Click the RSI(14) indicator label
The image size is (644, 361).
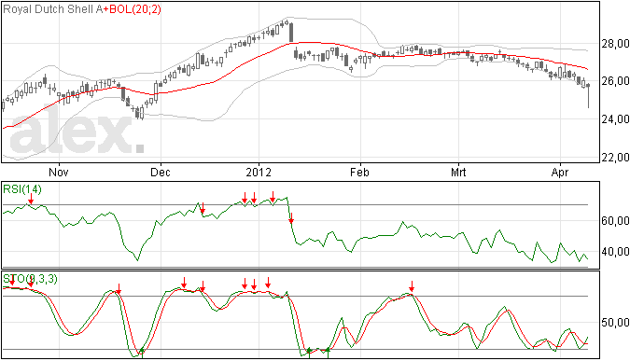point(22,189)
